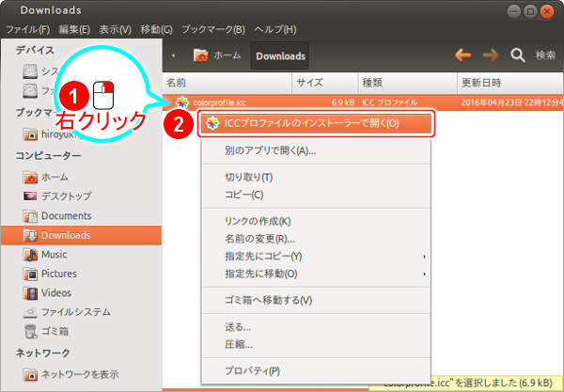
Task: Click the second device drive icon under デバイス
Action: click(30, 91)
